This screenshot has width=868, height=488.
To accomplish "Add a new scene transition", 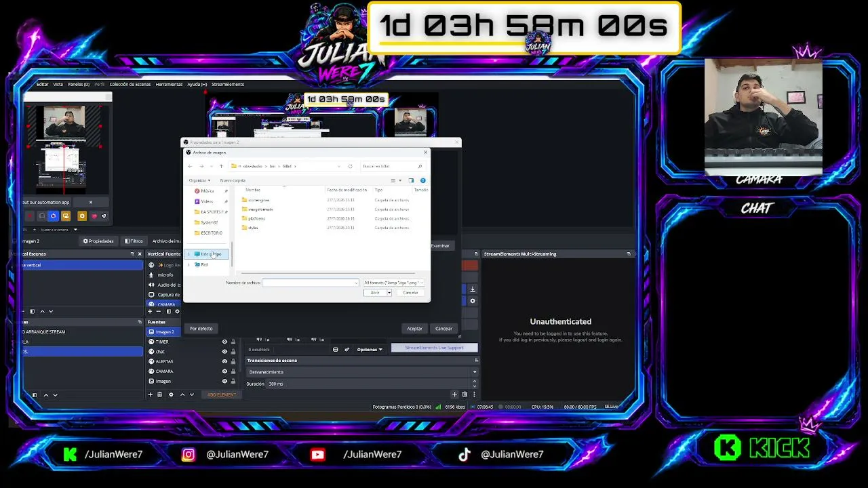I will [x=454, y=394].
